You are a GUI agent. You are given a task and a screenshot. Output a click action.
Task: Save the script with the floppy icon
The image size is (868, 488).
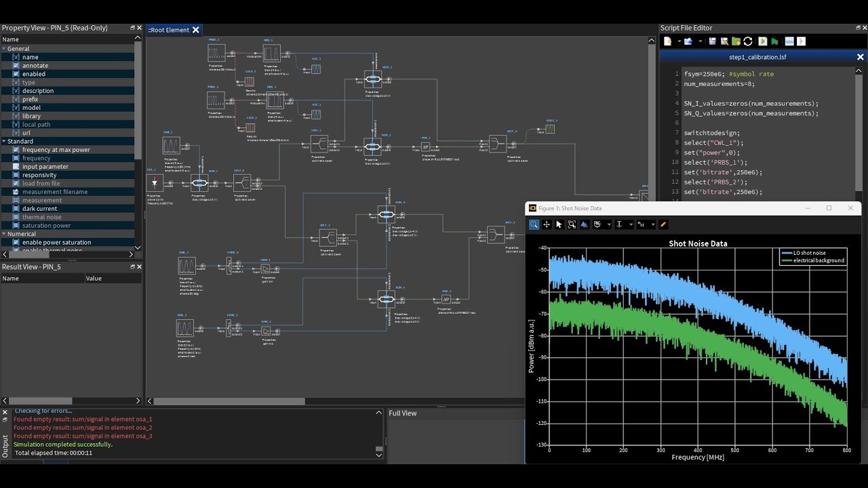point(712,41)
